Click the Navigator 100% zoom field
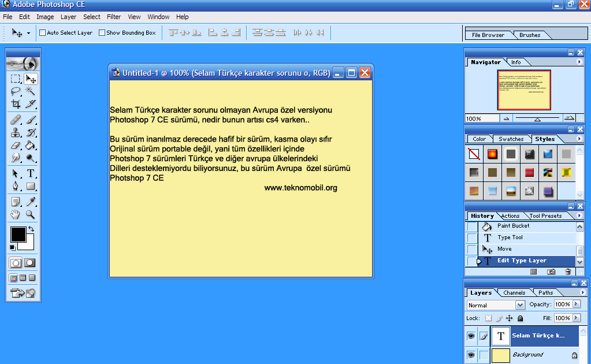Screen dimensions: 591x364 [482, 118]
